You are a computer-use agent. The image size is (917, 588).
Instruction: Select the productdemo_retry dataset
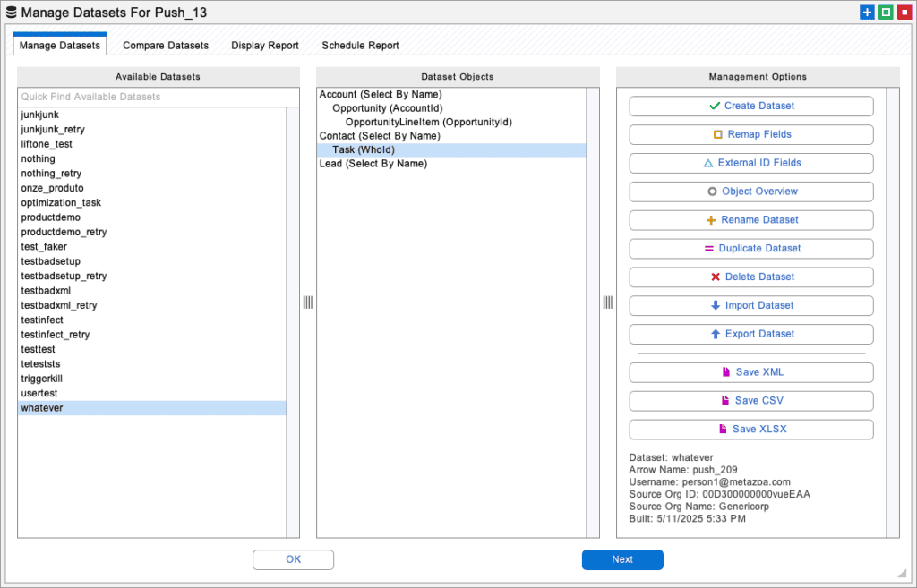click(152, 232)
